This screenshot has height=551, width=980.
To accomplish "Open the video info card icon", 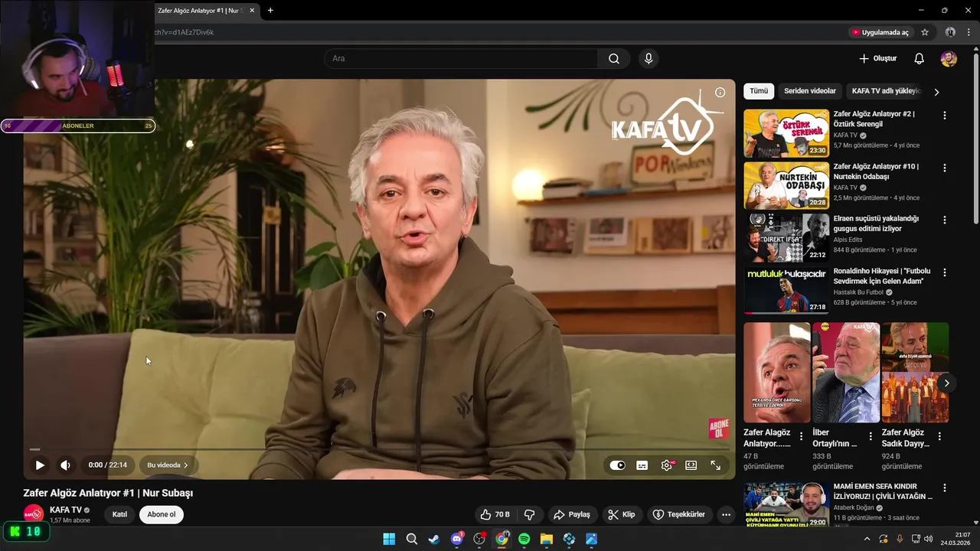I will [x=720, y=93].
